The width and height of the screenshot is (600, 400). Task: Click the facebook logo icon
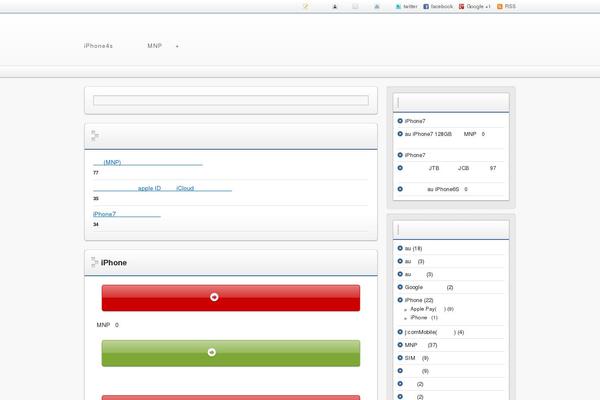[x=426, y=7]
